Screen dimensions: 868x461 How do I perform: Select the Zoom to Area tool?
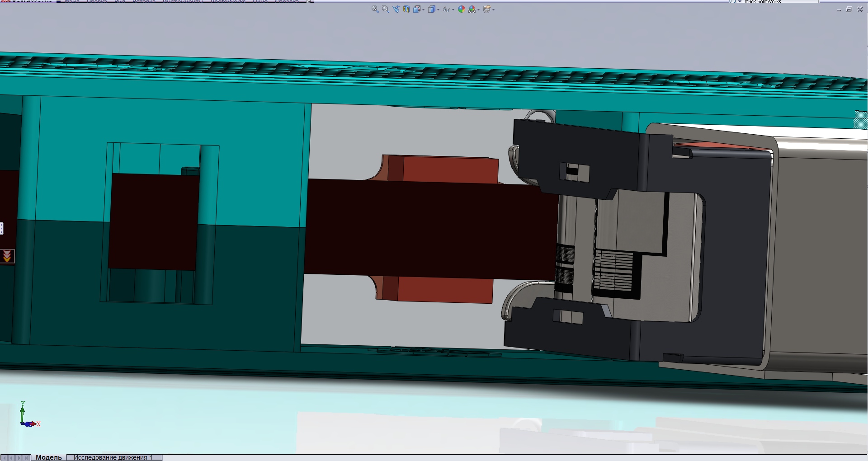point(385,9)
